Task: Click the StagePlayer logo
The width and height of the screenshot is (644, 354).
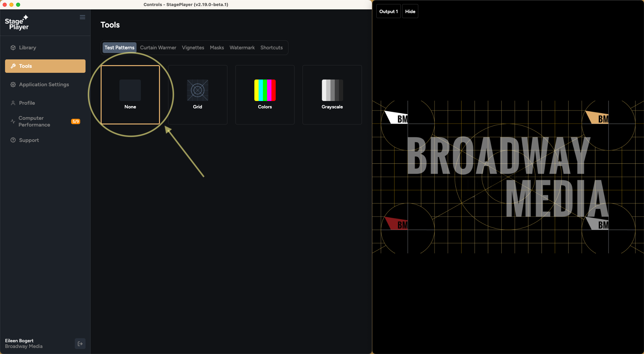Action: [17, 22]
